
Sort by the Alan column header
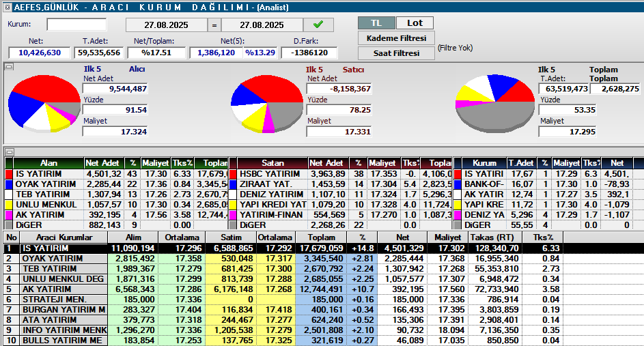(48, 163)
